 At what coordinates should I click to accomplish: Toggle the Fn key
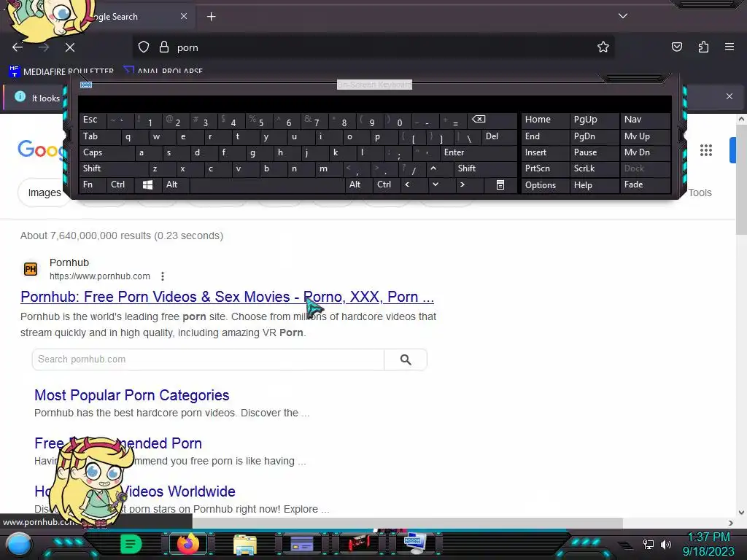[93, 184]
